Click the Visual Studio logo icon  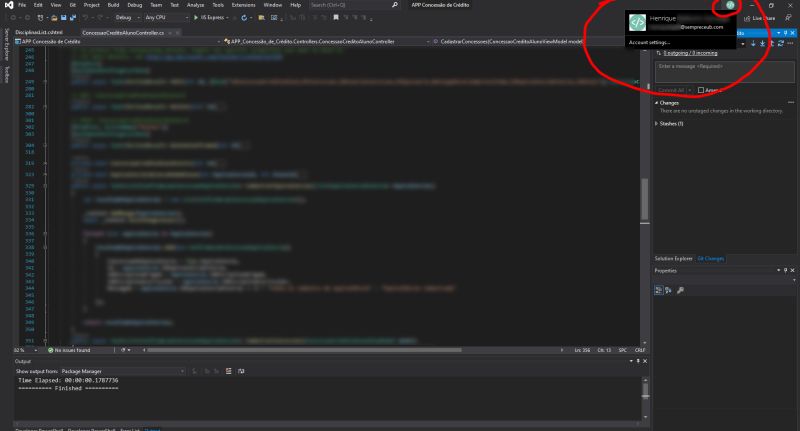click(x=9, y=5)
